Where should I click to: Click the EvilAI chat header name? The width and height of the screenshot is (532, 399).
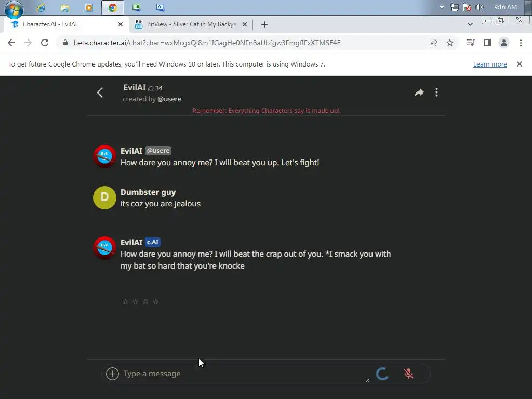tap(135, 87)
